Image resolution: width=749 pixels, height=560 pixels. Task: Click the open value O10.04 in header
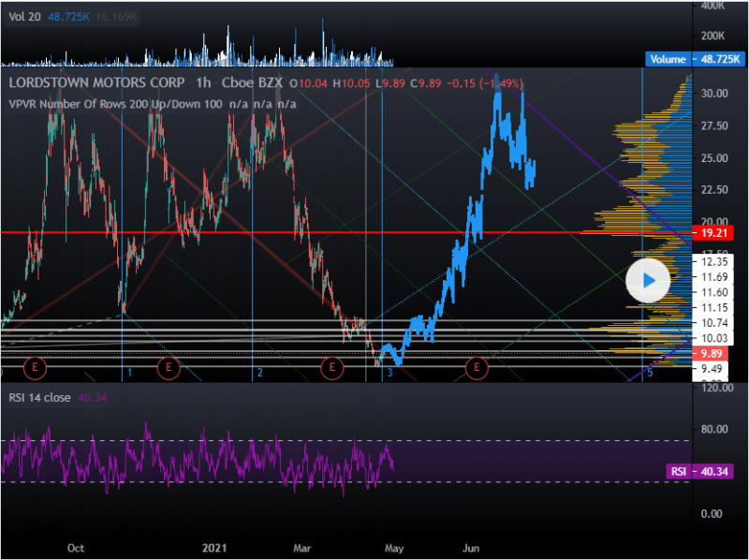[x=309, y=83]
